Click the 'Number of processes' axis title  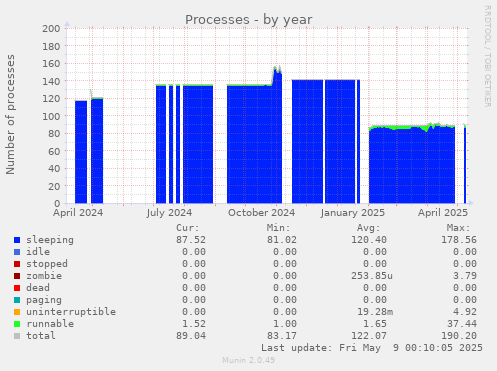coord(10,114)
